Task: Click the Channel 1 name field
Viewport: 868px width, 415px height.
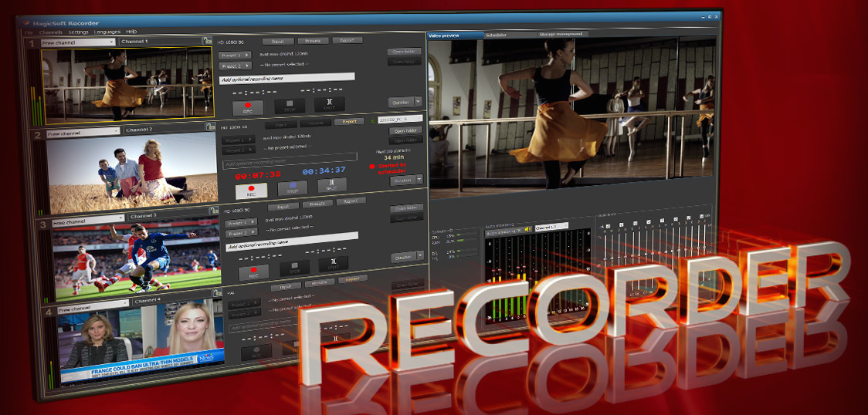Action: click(160, 41)
